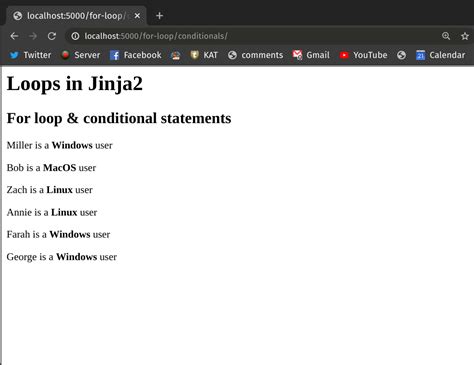Click the 'Zach is a Linux user' line
Viewport: 474px width, 365px height.
[50, 190]
